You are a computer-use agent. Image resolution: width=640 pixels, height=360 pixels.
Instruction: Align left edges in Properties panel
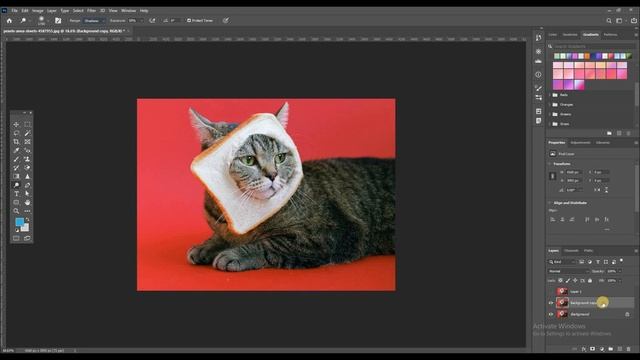[553, 220]
